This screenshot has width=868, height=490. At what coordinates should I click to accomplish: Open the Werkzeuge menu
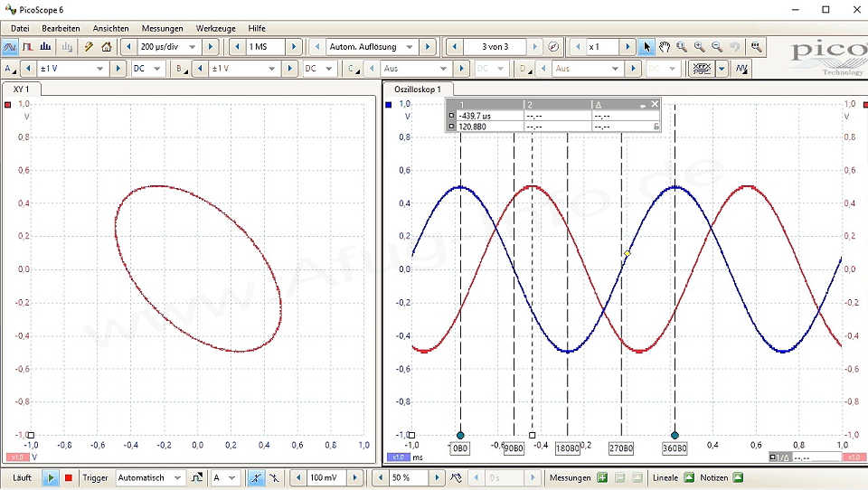pyautogui.click(x=215, y=28)
